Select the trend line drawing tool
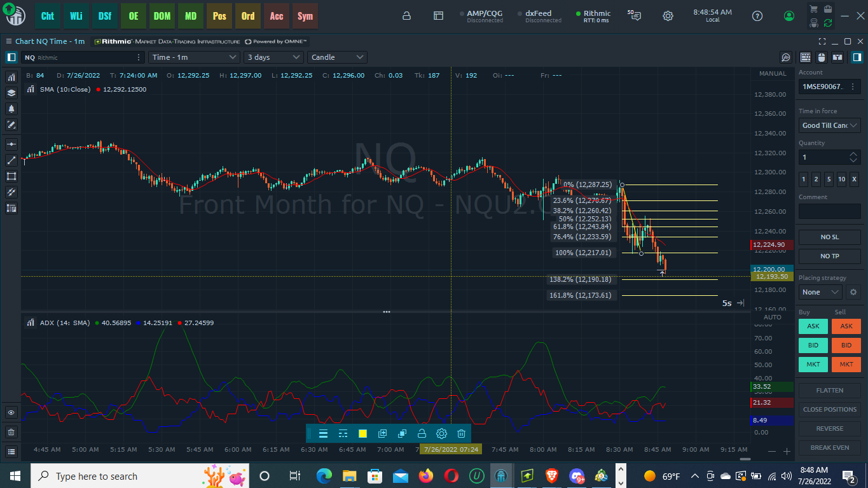The height and width of the screenshot is (488, 868). tap(11, 160)
